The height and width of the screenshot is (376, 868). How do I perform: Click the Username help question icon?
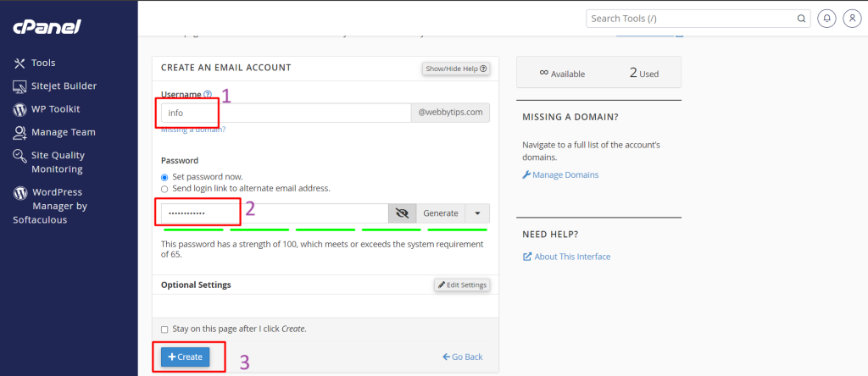click(208, 95)
